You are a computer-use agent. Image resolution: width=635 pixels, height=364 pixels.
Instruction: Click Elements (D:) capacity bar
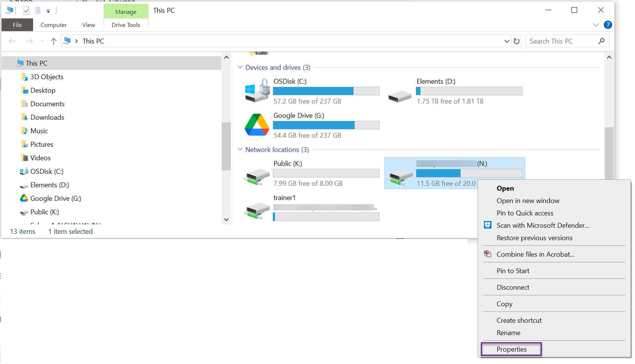[469, 91]
